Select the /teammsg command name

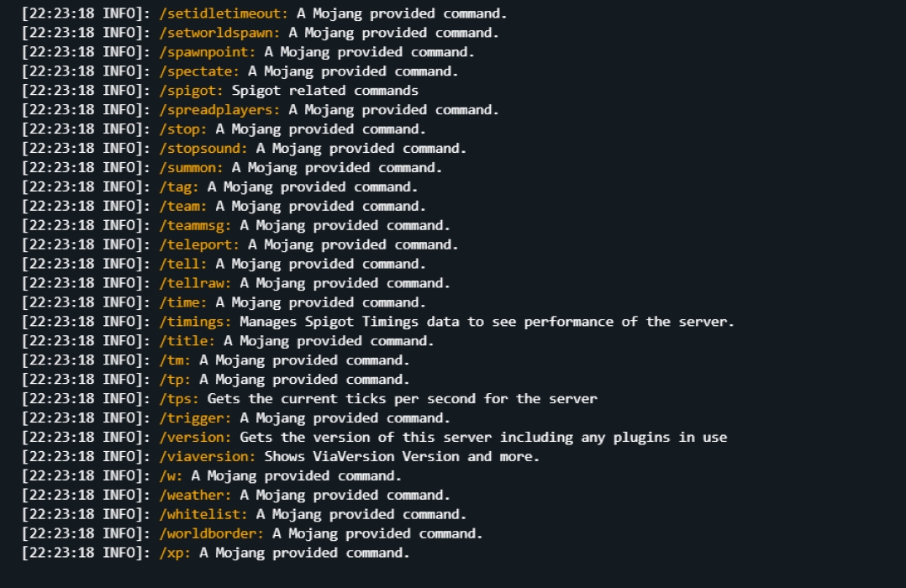[x=194, y=225]
